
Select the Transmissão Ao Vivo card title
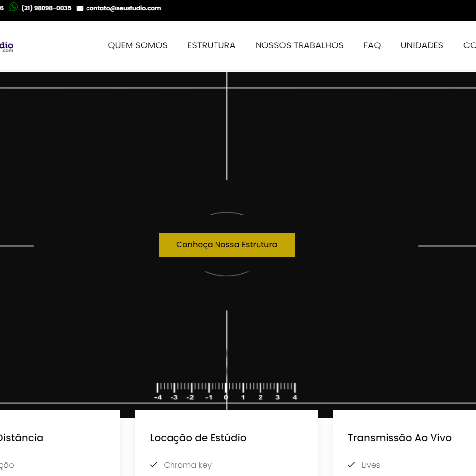point(399,438)
